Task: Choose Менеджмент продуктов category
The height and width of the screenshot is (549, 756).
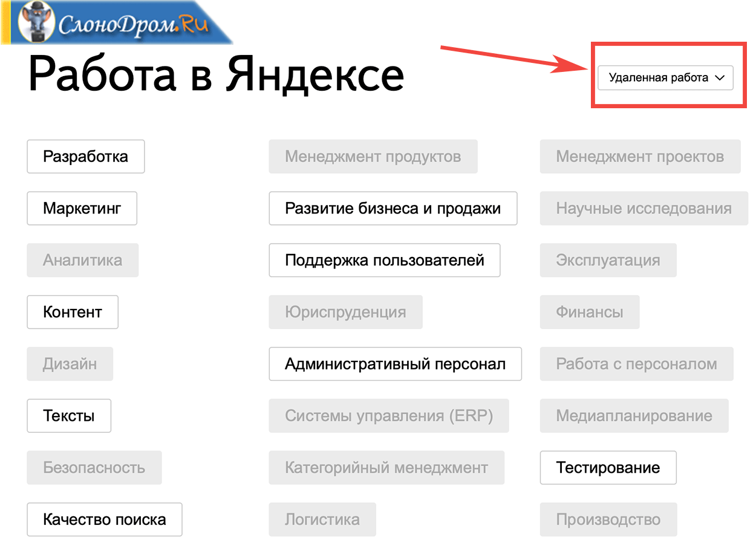Action: [373, 157]
